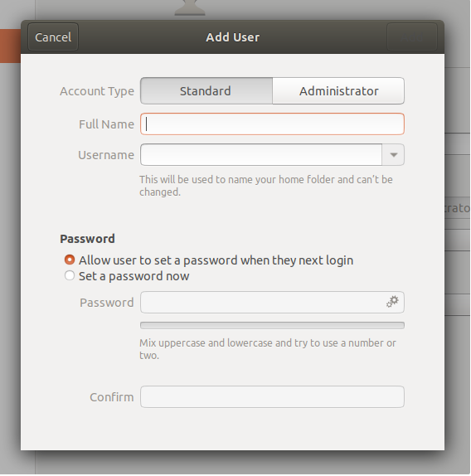
Task: Click the Mix uppercase and lowercase hint
Action: 268,349
